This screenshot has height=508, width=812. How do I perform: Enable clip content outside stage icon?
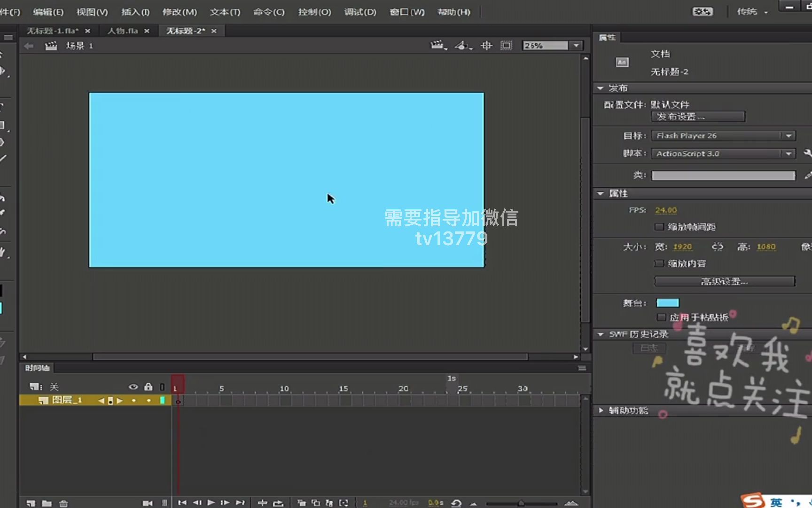point(506,45)
